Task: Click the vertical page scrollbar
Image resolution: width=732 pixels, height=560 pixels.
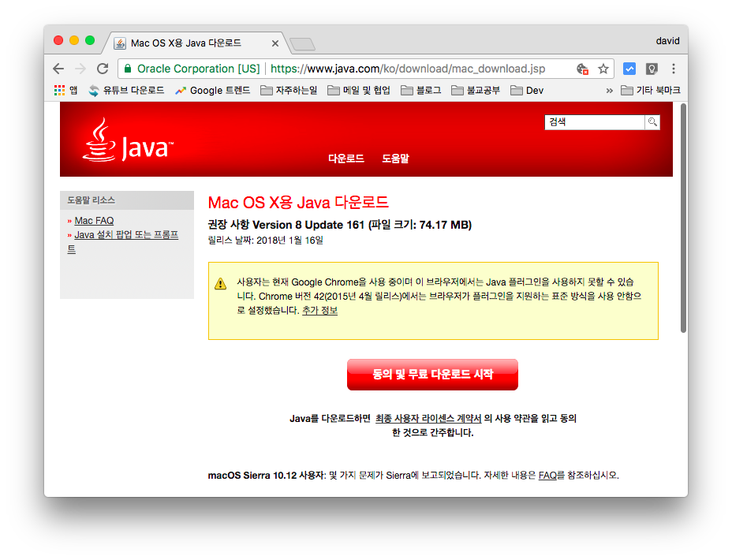Action: click(683, 218)
